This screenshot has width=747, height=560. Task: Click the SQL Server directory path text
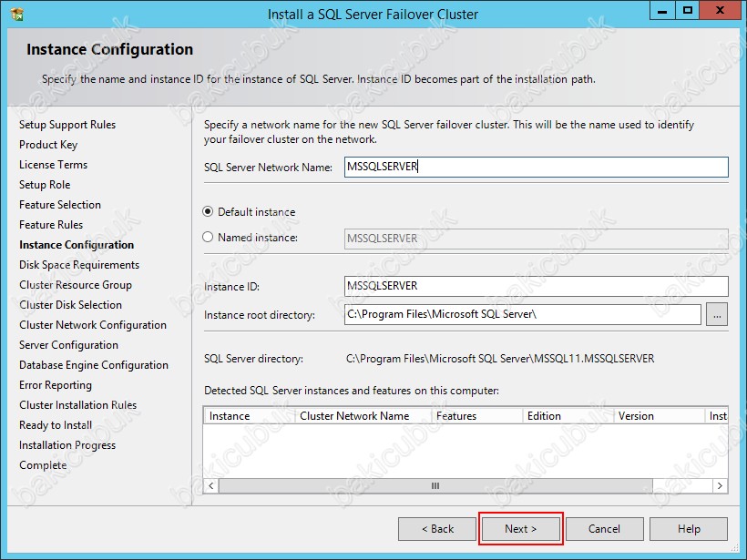[500, 359]
